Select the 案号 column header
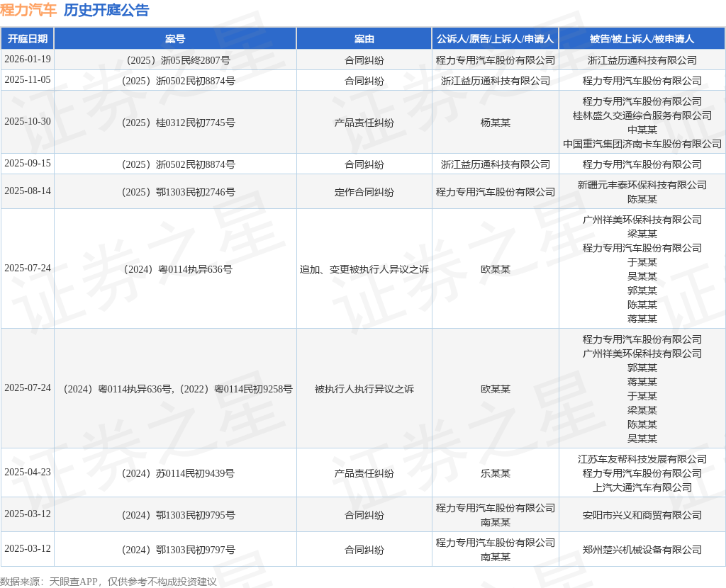 pyautogui.click(x=176, y=39)
